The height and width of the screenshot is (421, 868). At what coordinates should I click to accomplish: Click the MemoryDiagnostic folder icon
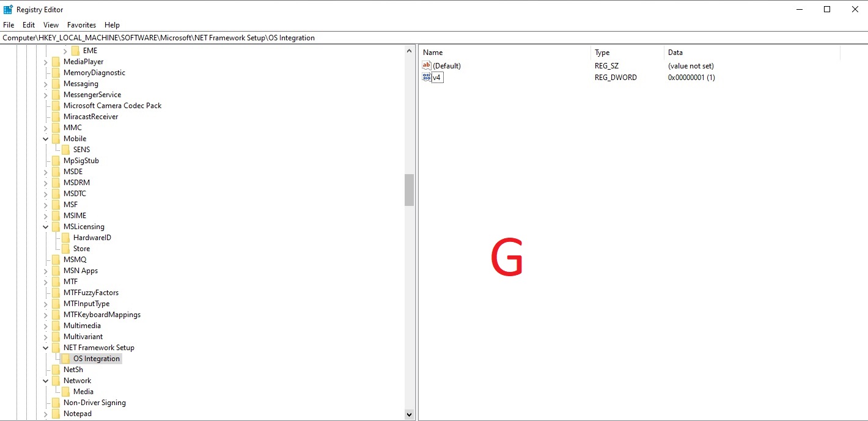[x=56, y=73]
